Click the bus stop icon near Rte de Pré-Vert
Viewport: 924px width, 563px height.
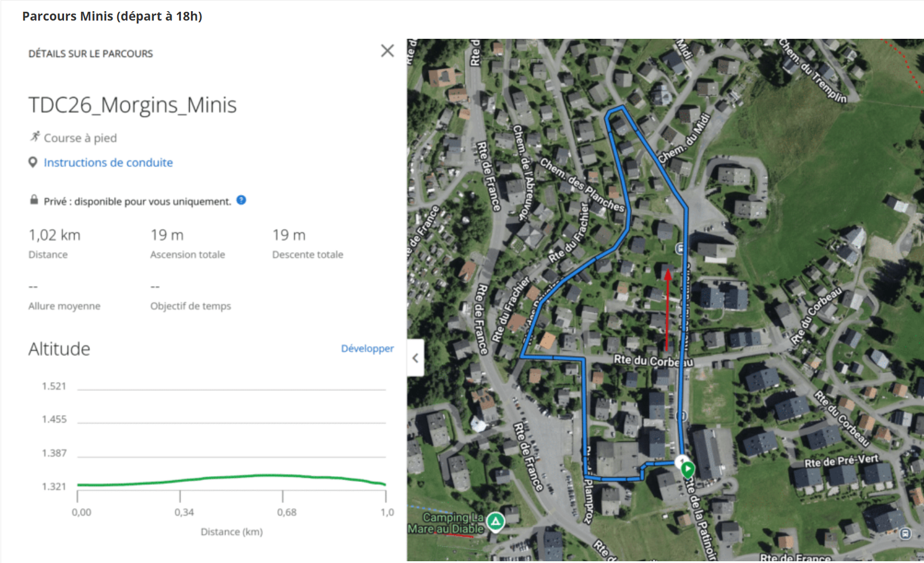point(905,533)
